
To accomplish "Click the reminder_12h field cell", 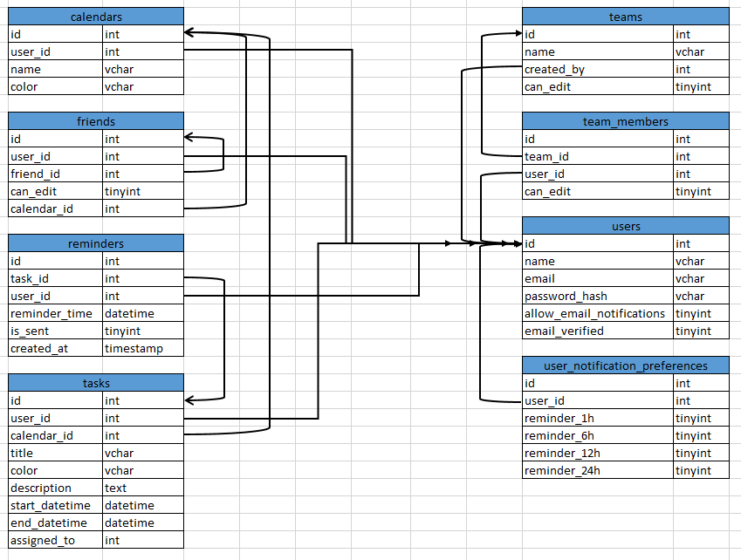I will 597,453.
